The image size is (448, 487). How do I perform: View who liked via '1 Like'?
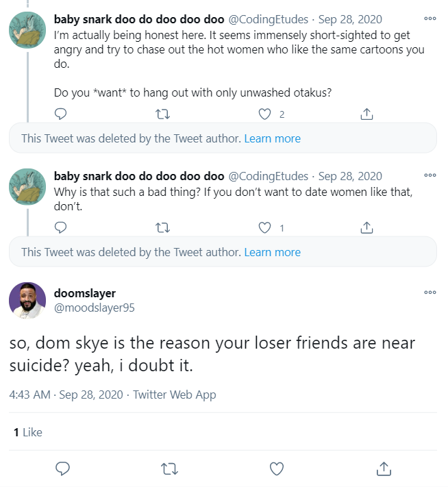coord(28,432)
